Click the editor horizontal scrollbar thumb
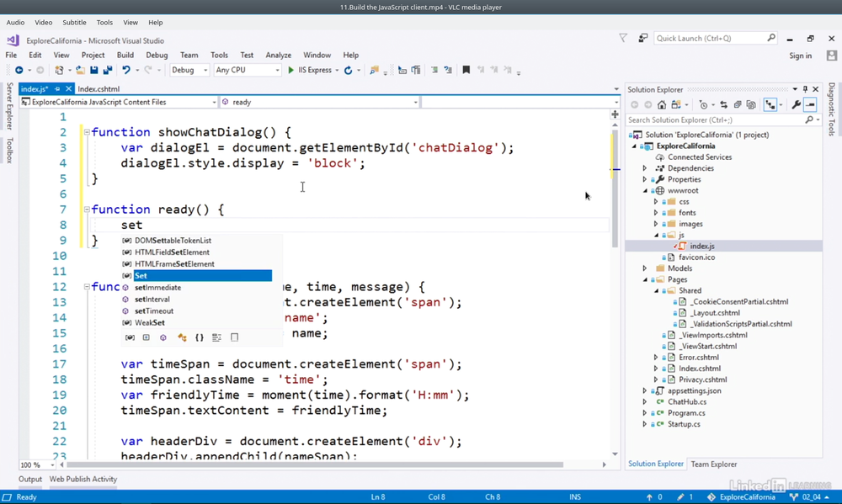This screenshot has height=504, width=842. point(315,464)
